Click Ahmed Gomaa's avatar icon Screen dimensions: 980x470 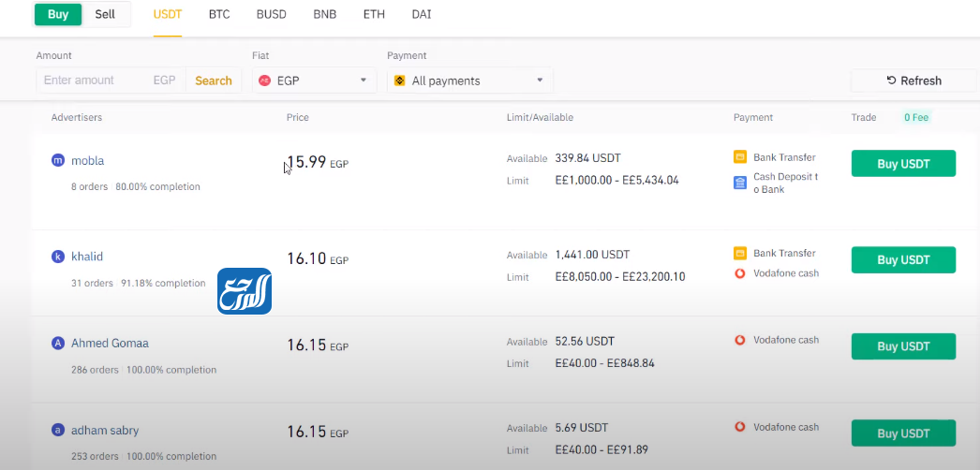pos(58,344)
